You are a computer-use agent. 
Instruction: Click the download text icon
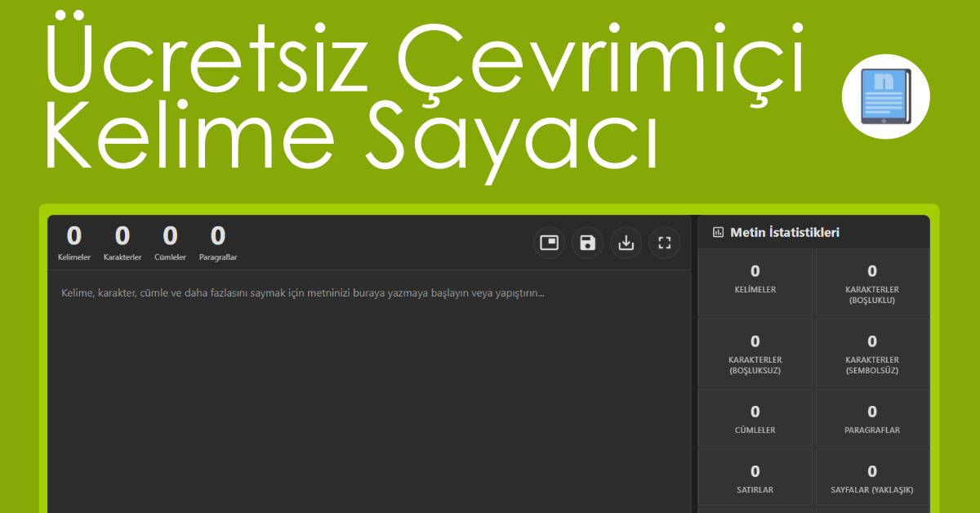pos(626,243)
